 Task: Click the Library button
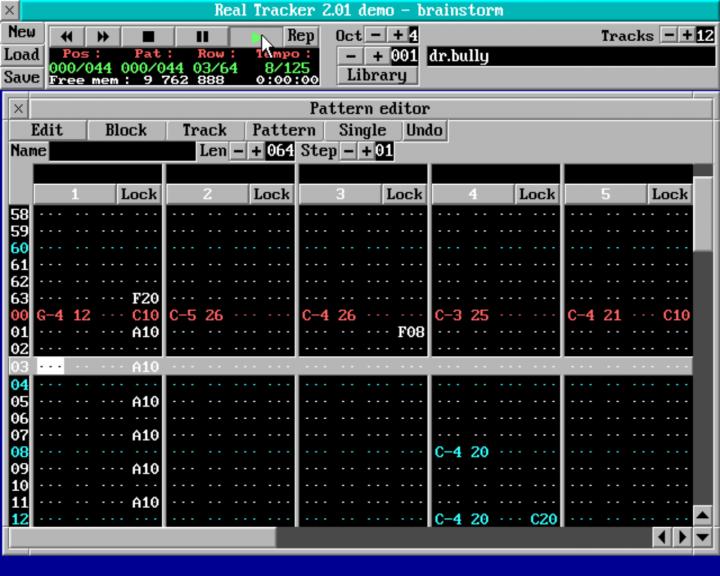376,75
